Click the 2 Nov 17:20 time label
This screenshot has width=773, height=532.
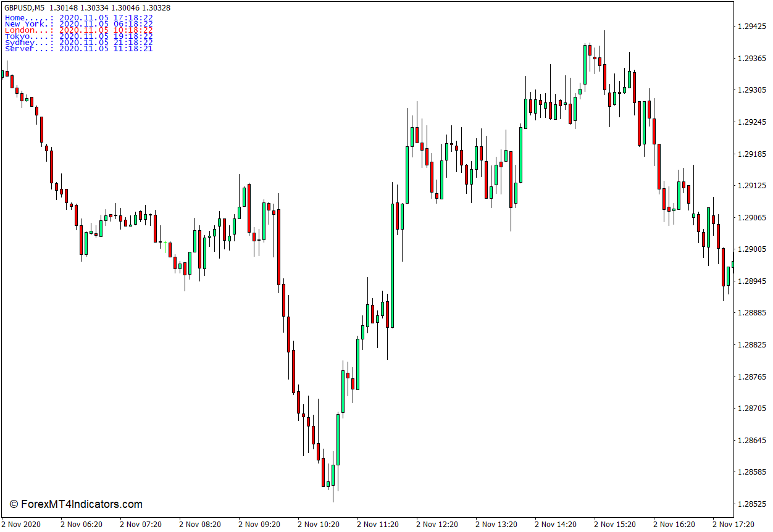(x=733, y=525)
